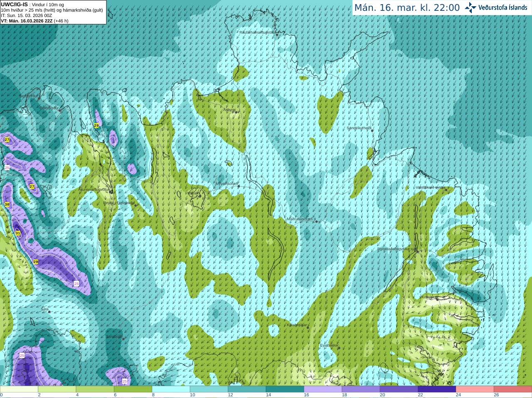Click the Kárahnjúkar station label
The height and width of the screenshot is (398, 532).
tap(297, 325)
